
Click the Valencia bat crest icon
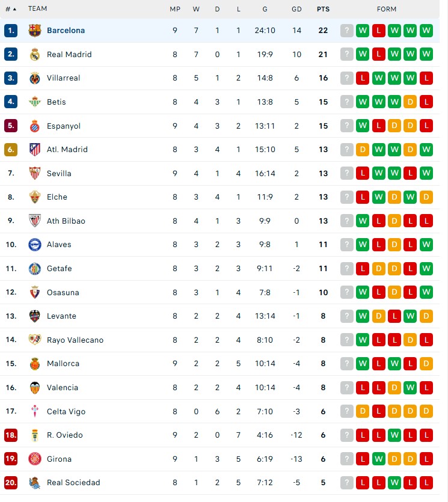click(x=35, y=388)
